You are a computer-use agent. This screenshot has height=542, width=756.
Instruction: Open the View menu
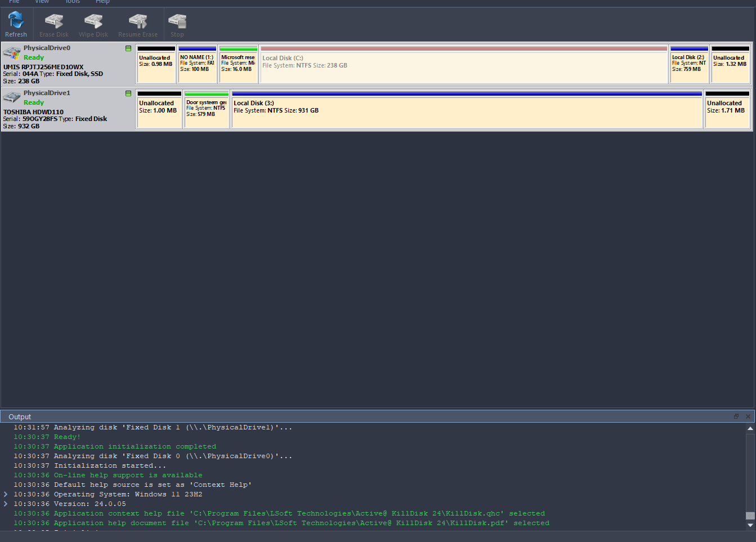(42, 2)
